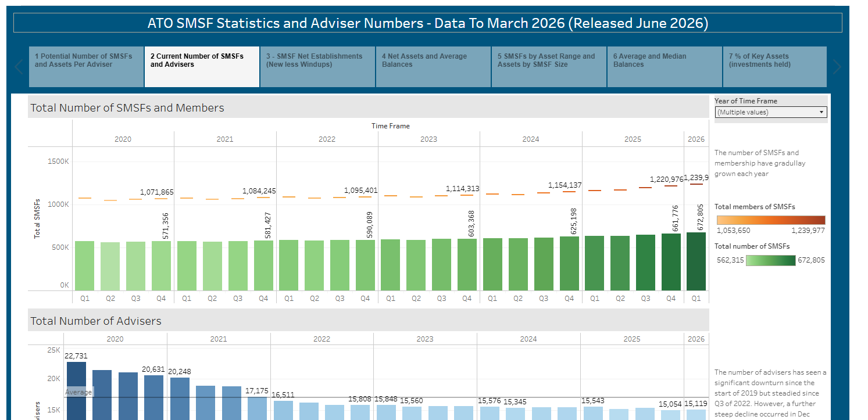The image size is (868, 420).
Task: Select the 2025 Q4 SMSF bar labeled 661,776
Action: (x=671, y=262)
